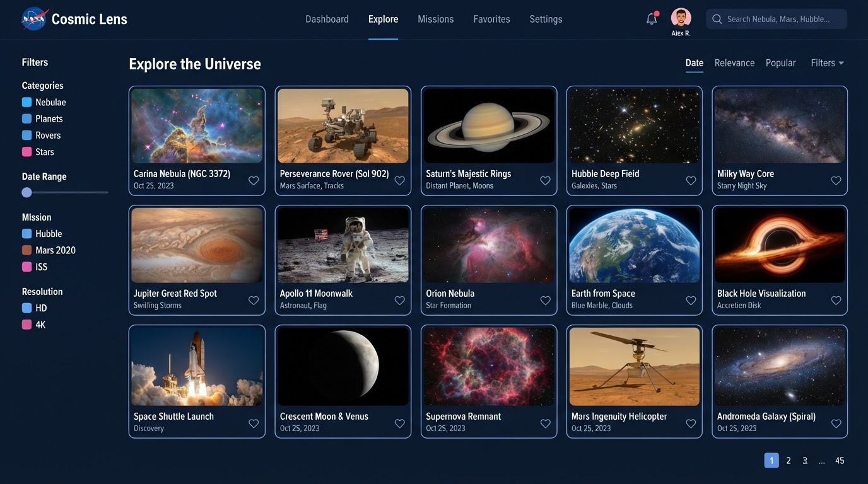The image size is (868, 484).
Task: Open Mars Ingenuity Helicopter thumbnail
Action: tap(635, 366)
